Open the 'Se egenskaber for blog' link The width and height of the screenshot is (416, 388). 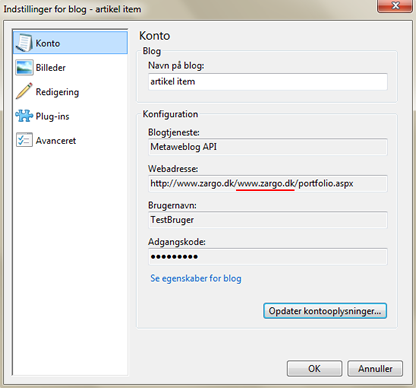click(196, 278)
